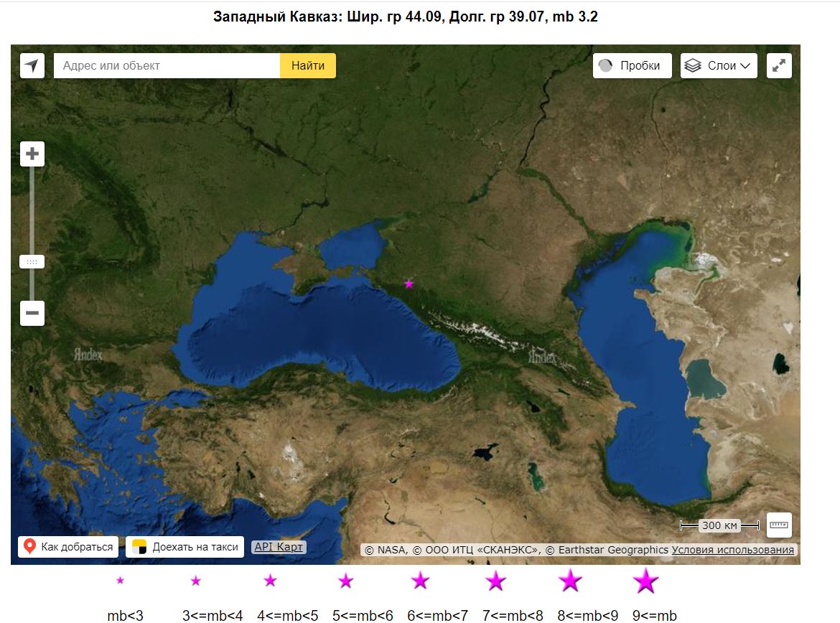
Task: Toggle the Пробки traffic layer
Action: coord(632,66)
